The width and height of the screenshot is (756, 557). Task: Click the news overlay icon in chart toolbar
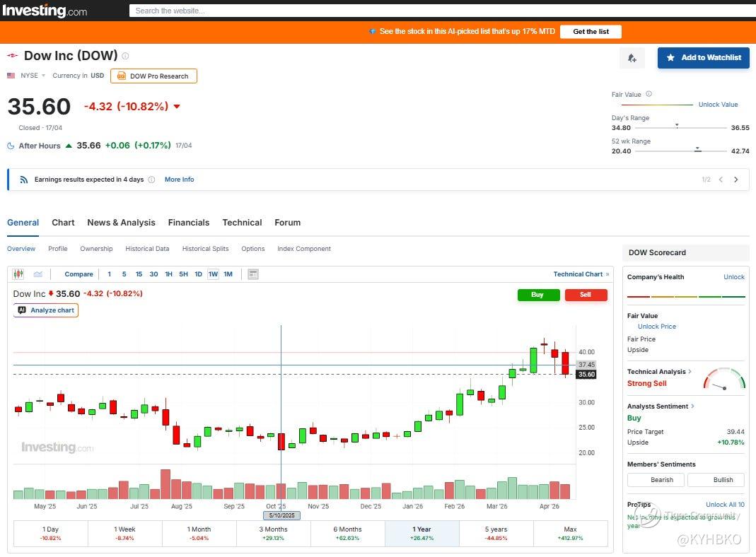(253, 274)
